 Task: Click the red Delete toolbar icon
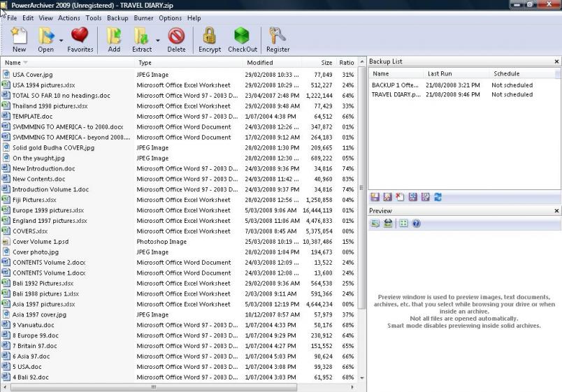[x=176, y=36]
